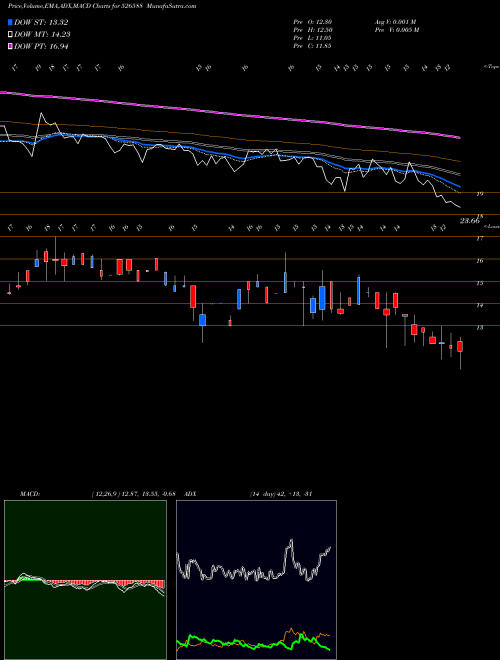Click the 'MACD:' panel label
The width and height of the screenshot is (500, 660).
(30, 493)
